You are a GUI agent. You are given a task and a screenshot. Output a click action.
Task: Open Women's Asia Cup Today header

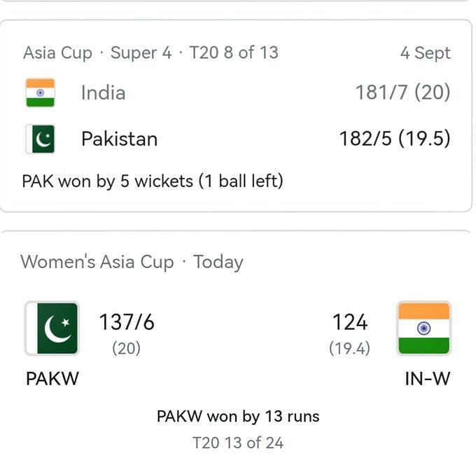132,262
